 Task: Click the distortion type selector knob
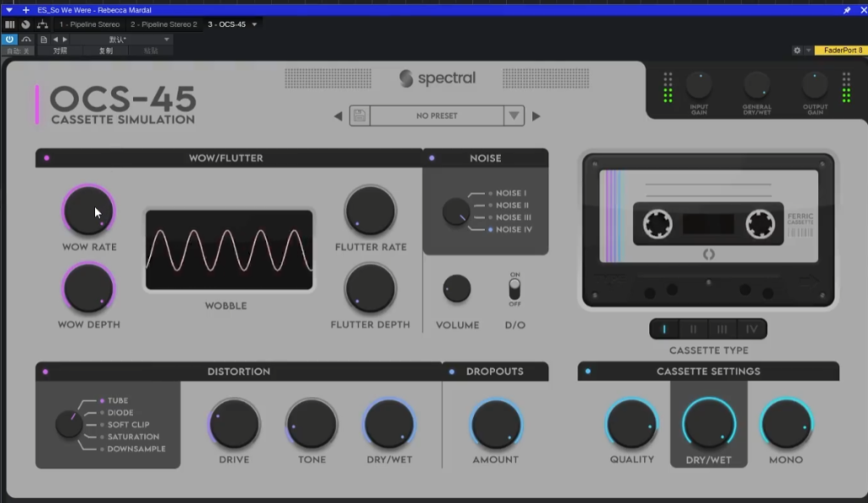tap(69, 424)
